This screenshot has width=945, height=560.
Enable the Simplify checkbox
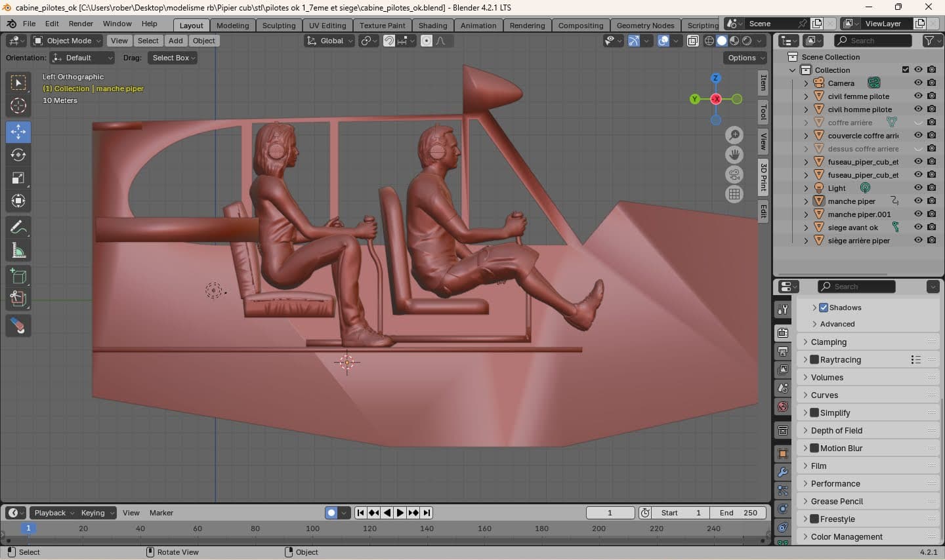(x=814, y=412)
